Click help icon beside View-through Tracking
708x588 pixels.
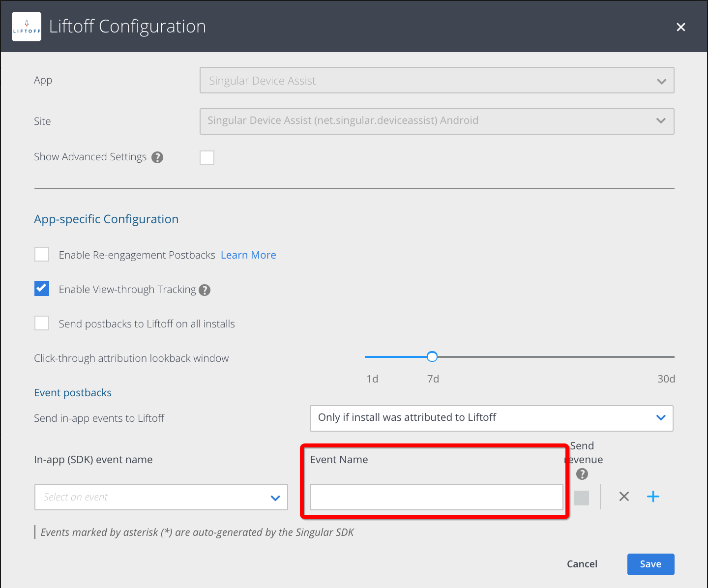point(205,290)
